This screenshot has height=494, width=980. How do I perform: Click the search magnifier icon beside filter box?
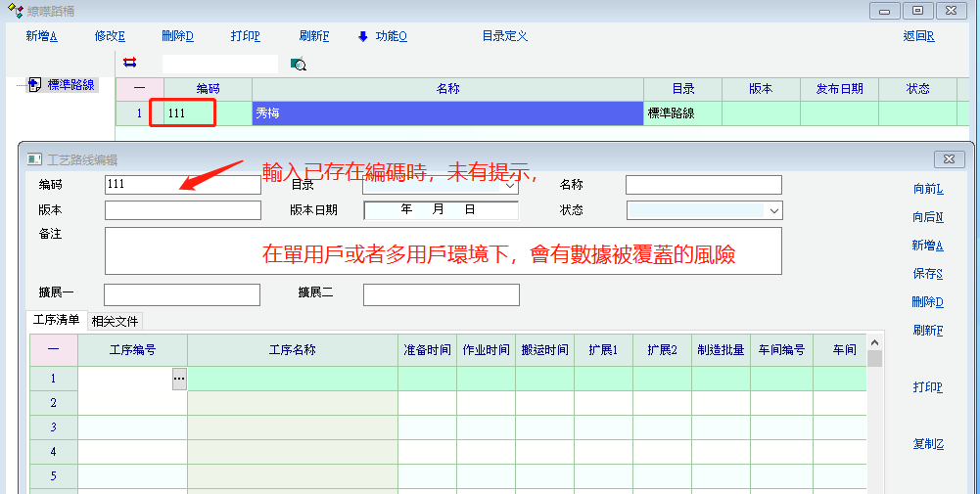[x=299, y=65]
